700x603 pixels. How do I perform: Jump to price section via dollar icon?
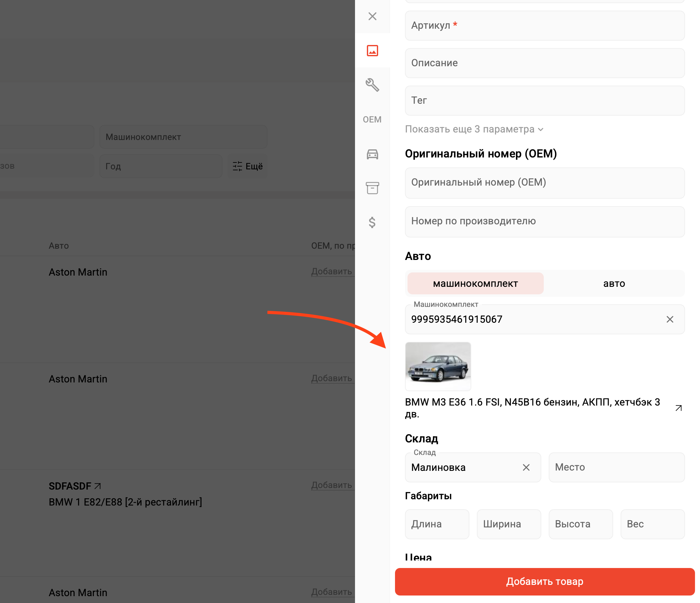[x=372, y=222]
